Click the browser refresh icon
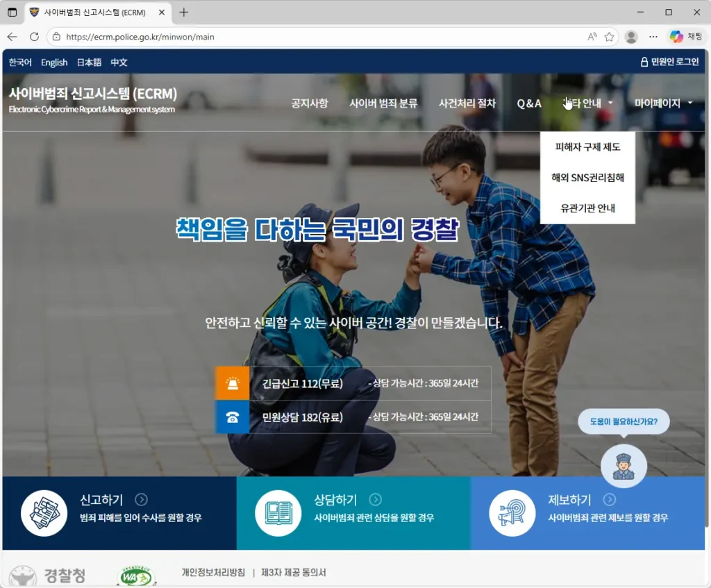The width and height of the screenshot is (711, 588). coord(35,36)
